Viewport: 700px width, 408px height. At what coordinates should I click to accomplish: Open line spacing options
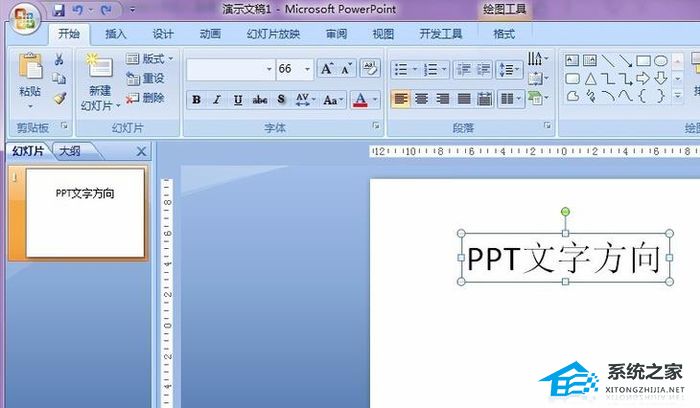click(509, 69)
